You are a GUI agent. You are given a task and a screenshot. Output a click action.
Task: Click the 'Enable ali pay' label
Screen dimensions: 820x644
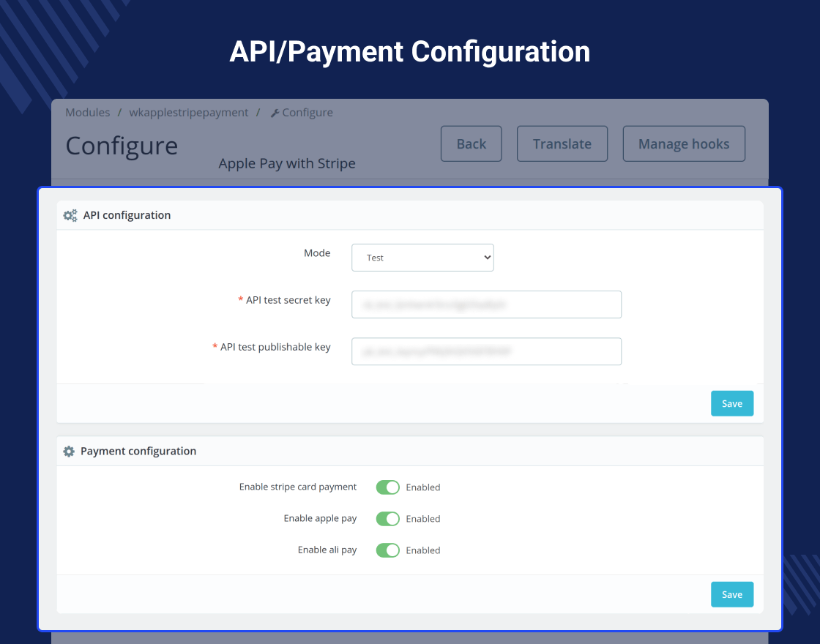click(x=327, y=550)
